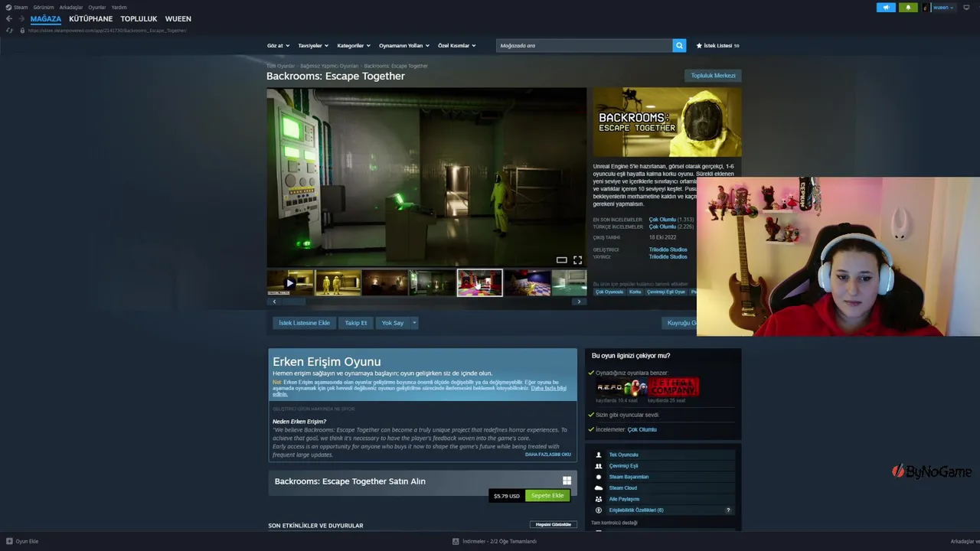The height and width of the screenshot is (551, 980).
Task: Click the padlock icon beside the URL
Action: point(22,31)
